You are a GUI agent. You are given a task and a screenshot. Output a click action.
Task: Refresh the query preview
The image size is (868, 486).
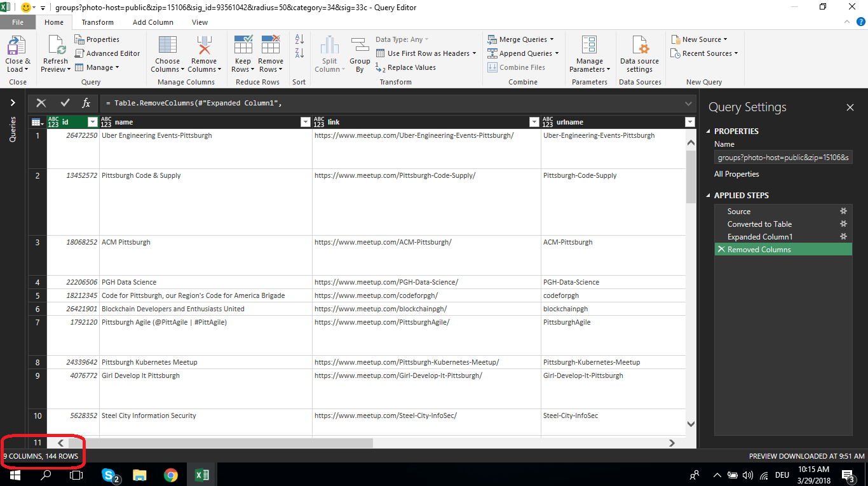point(55,54)
